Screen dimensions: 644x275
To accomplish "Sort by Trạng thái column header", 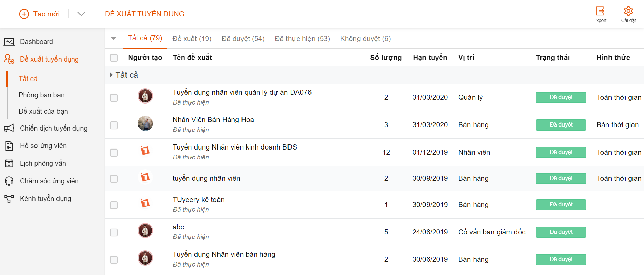I will (553, 58).
